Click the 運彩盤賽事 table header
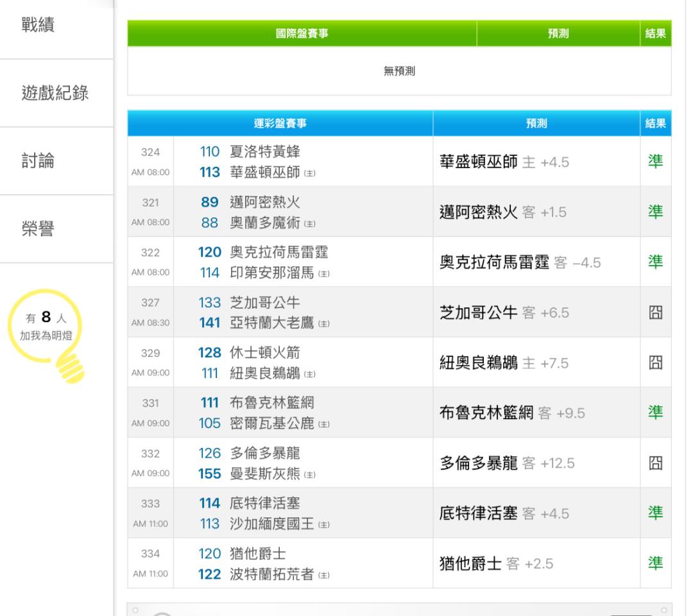This screenshot has height=616, width=693. coord(280,123)
